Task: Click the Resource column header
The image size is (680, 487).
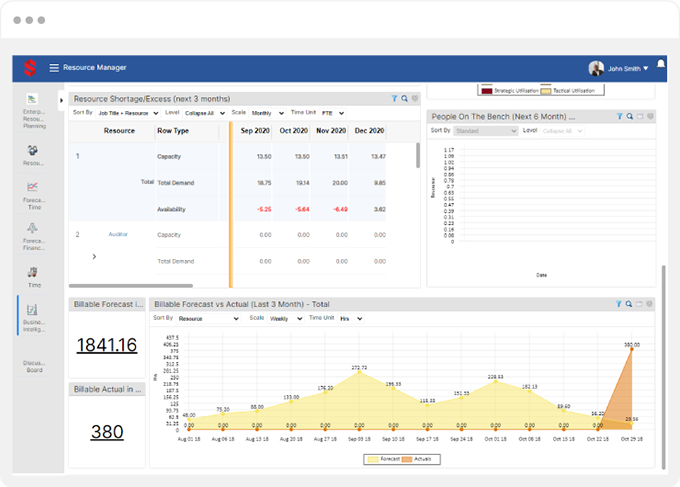Action: (x=119, y=131)
